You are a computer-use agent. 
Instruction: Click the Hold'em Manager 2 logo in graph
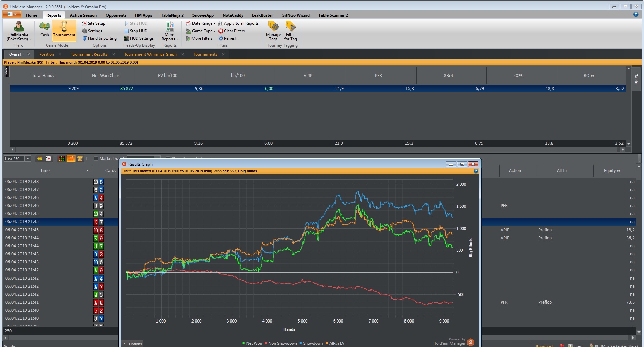click(x=471, y=342)
